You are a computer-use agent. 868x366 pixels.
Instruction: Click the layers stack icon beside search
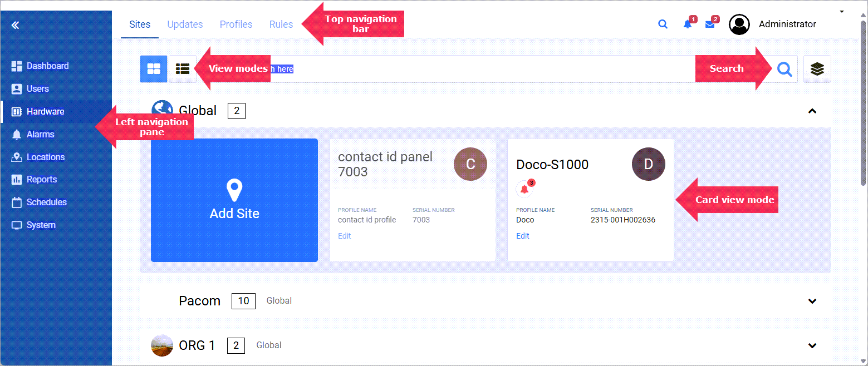[x=817, y=69]
